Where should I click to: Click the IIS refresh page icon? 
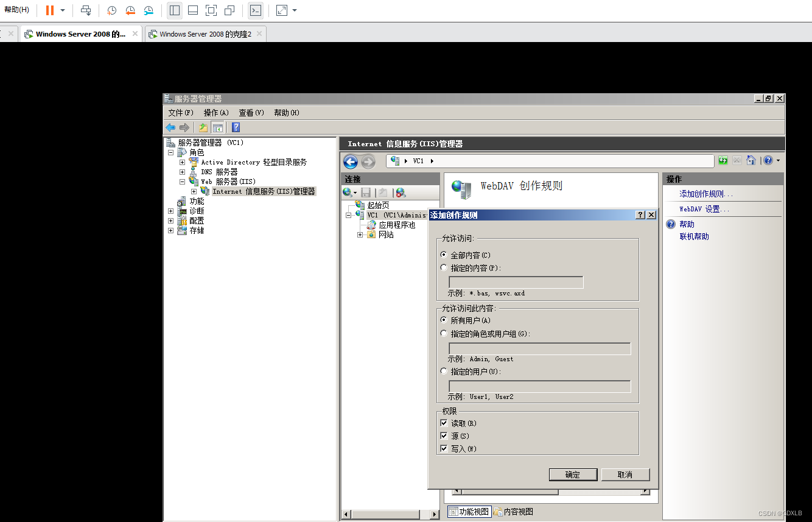(723, 161)
